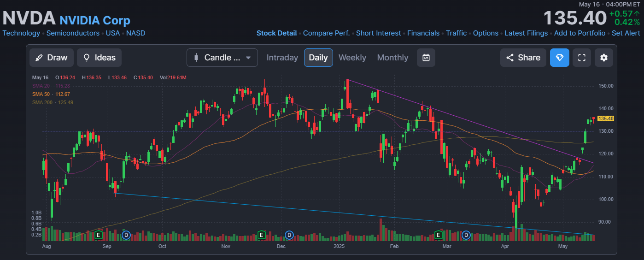Select the Daily timeframe tab
644x260 pixels.
tap(318, 58)
